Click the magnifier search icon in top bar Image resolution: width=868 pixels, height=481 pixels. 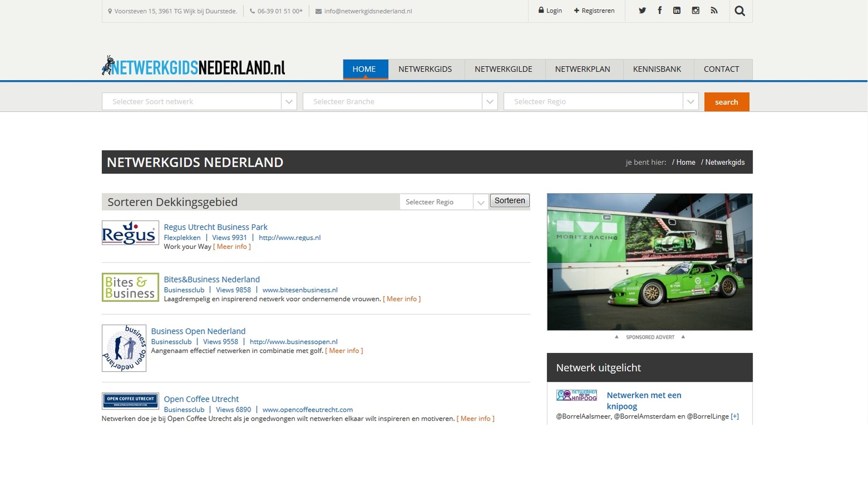coord(740,11)
